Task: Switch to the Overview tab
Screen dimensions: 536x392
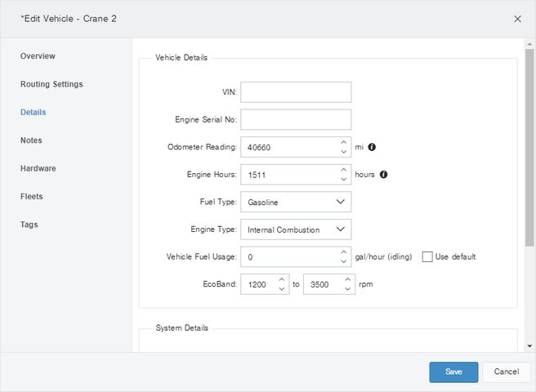Action: tap(38, 56)
